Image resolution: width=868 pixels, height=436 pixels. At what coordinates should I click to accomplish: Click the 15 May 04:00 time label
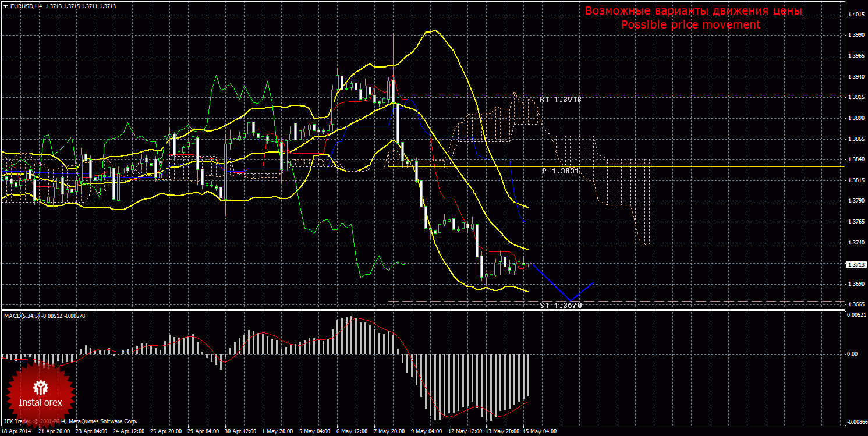coord(539,431)
